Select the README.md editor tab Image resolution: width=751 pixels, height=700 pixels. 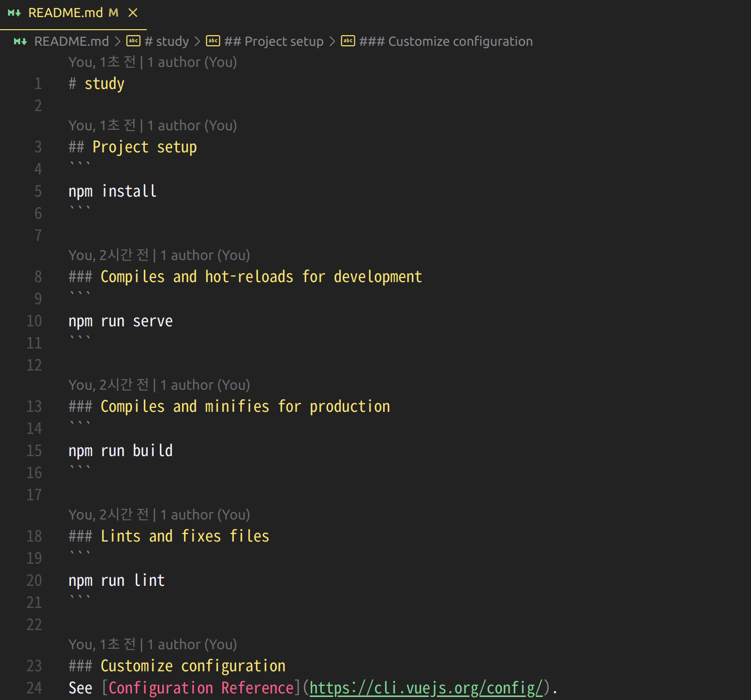(73, 14)
